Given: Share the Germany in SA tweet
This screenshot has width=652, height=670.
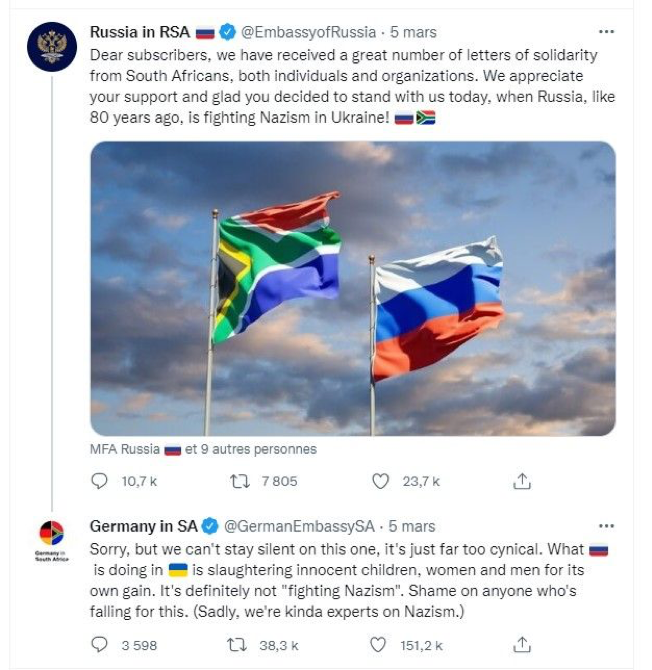Looking at the screenshot, I should 521,645.
